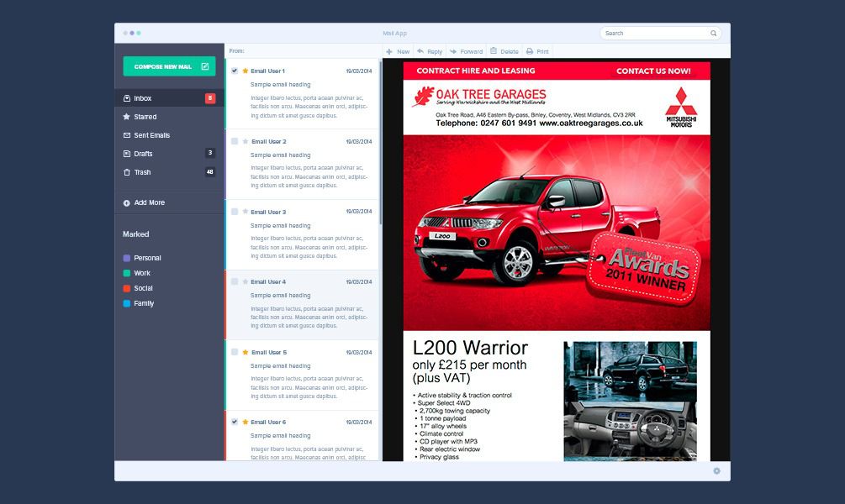845x504 pixels.
Task: Uncheck the Email User 6 checkbox
Action: [x=235, y=422]
